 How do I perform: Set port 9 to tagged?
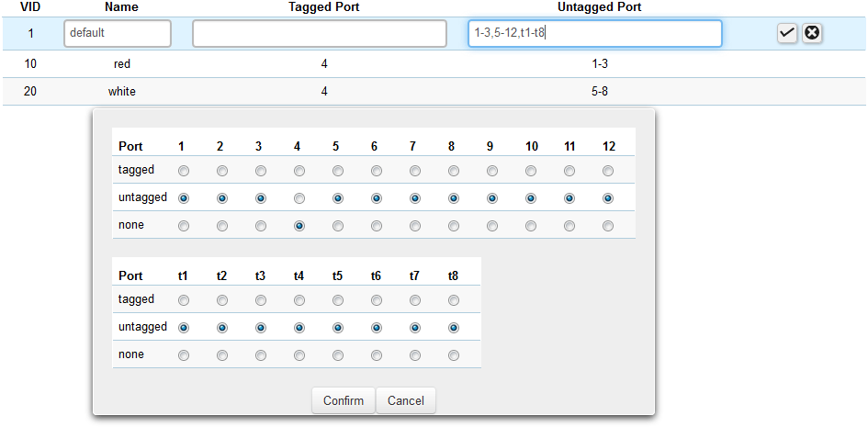[x=492, y=171]
